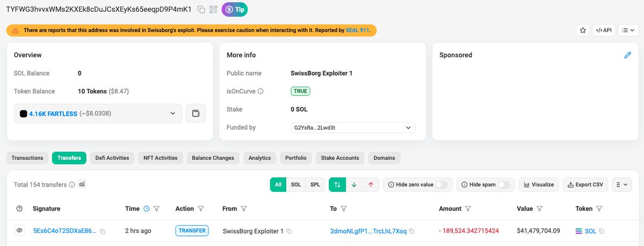644x246 pixels.
Task: Edit the Sponsored section with the pencil
Action: coord(628,55)
